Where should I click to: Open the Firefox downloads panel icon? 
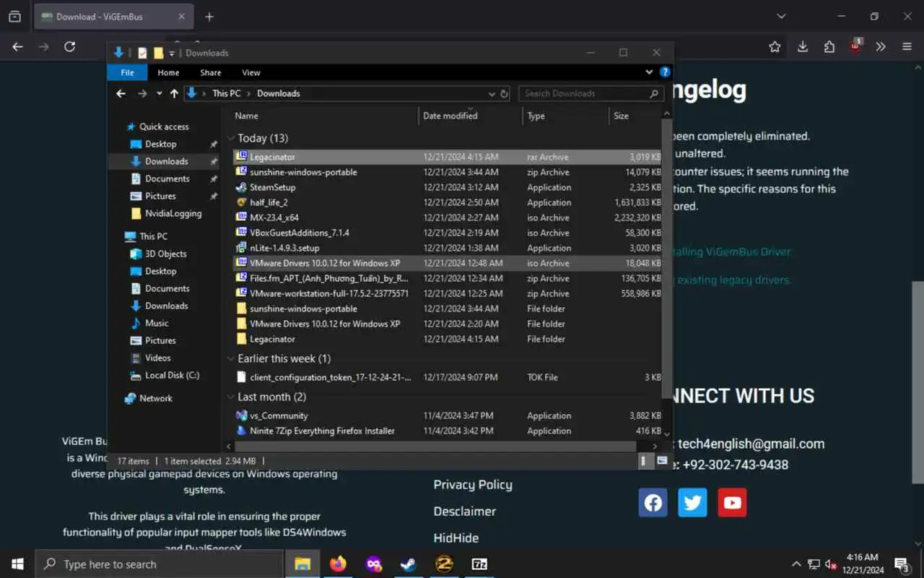[x=802, y=46]
